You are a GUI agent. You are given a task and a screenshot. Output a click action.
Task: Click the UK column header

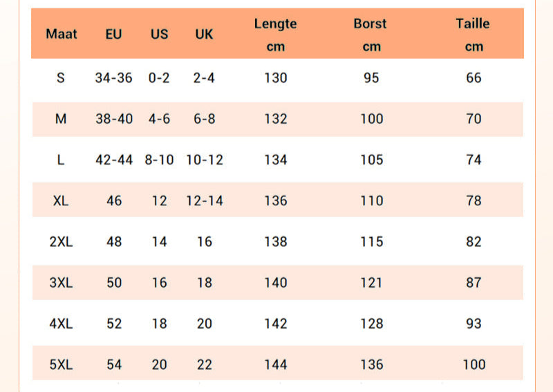(x=204, y=34)
